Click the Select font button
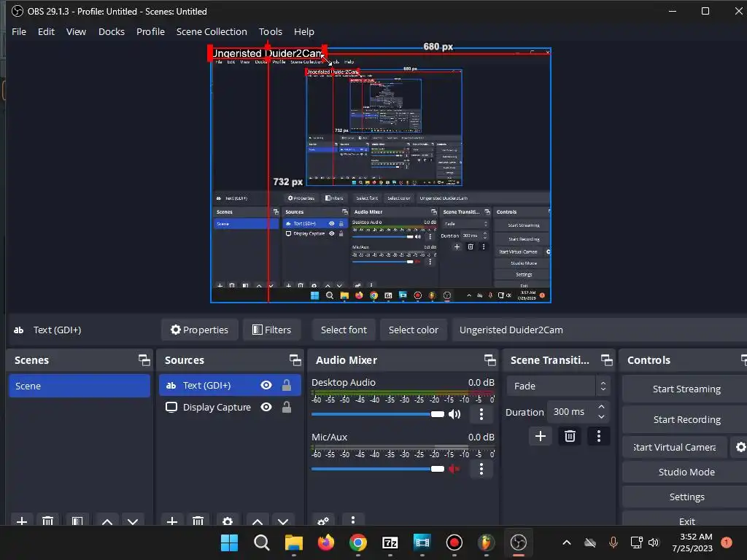 (x=344, y=330)
